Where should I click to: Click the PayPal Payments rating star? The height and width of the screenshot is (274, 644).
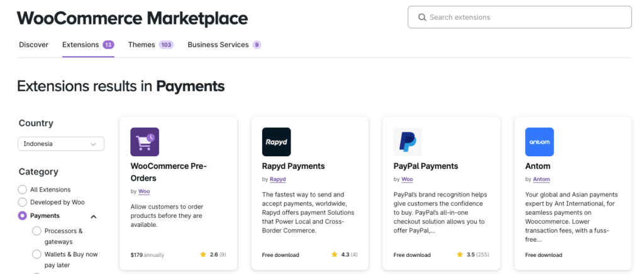click(460, 255)
